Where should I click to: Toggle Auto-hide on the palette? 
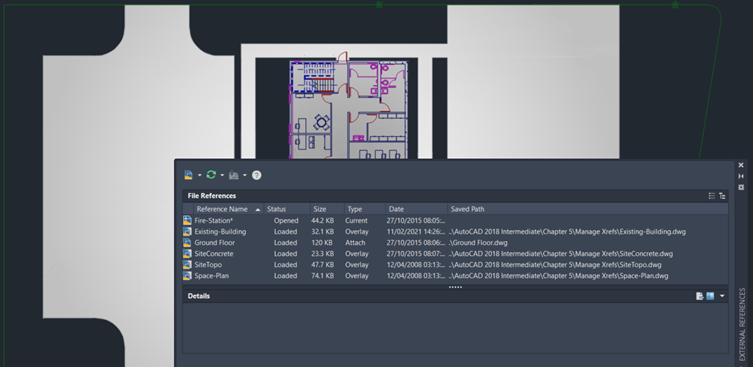point(741,176)
